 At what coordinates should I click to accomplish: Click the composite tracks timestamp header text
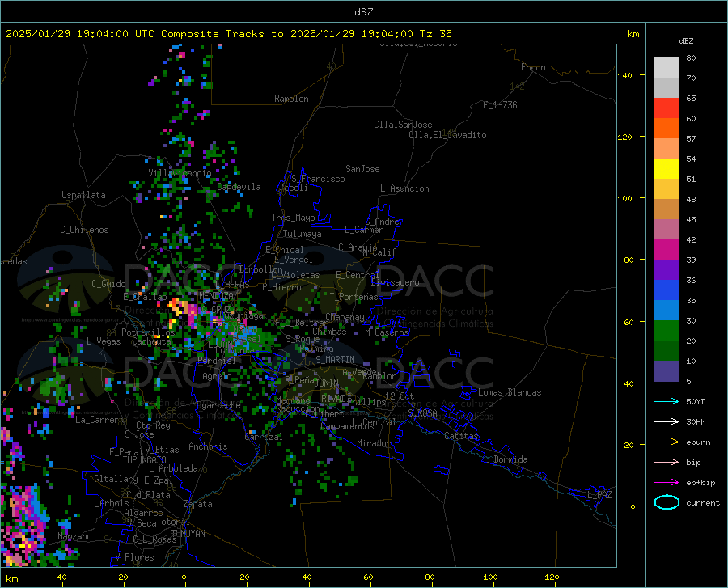[x=228, y=34]
